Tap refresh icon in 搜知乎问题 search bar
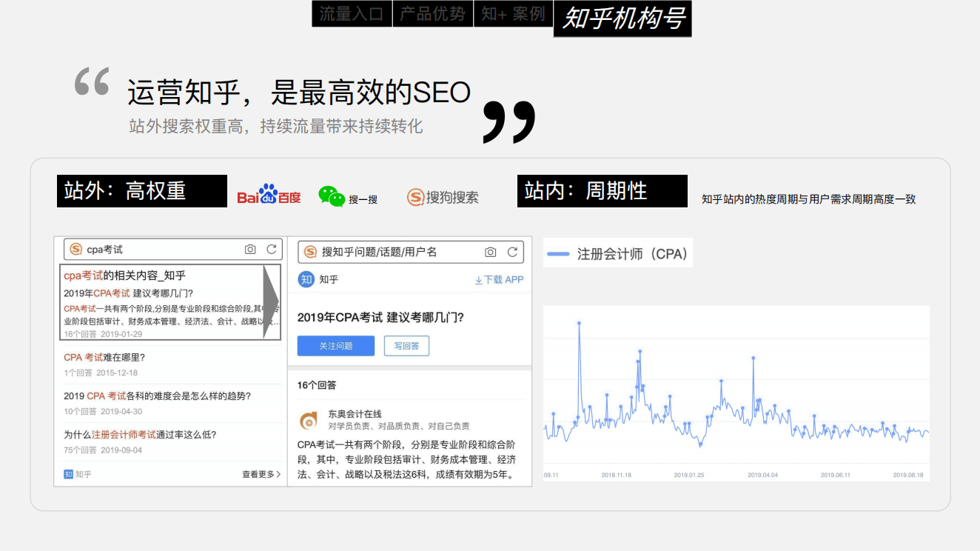The width and height of the screenshot is (980, 551). (x=512, y=252)
